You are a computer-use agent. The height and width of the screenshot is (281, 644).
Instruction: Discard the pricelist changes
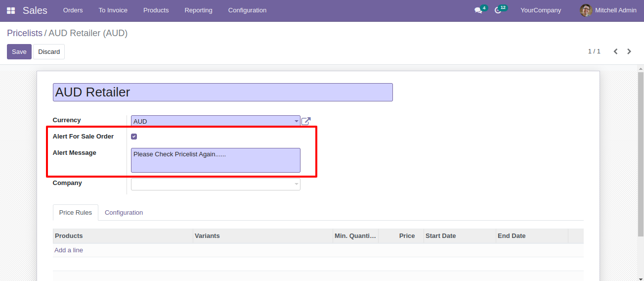click(49, 52)
